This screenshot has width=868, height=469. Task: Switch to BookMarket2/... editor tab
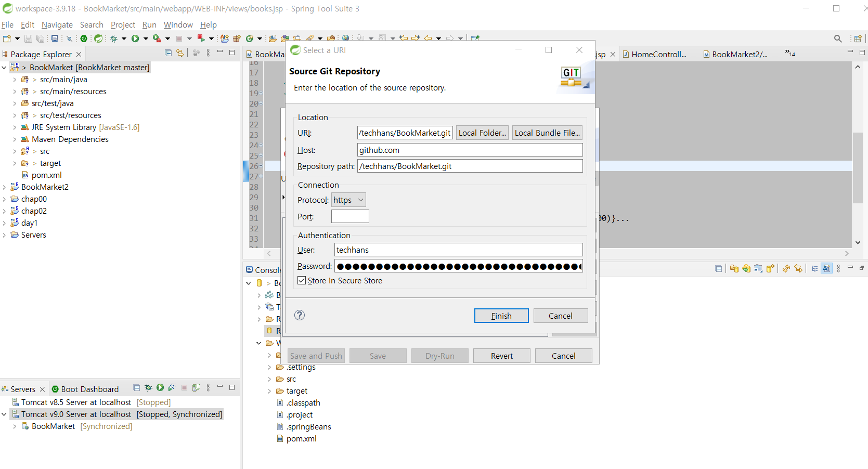(x=735, y=54)
